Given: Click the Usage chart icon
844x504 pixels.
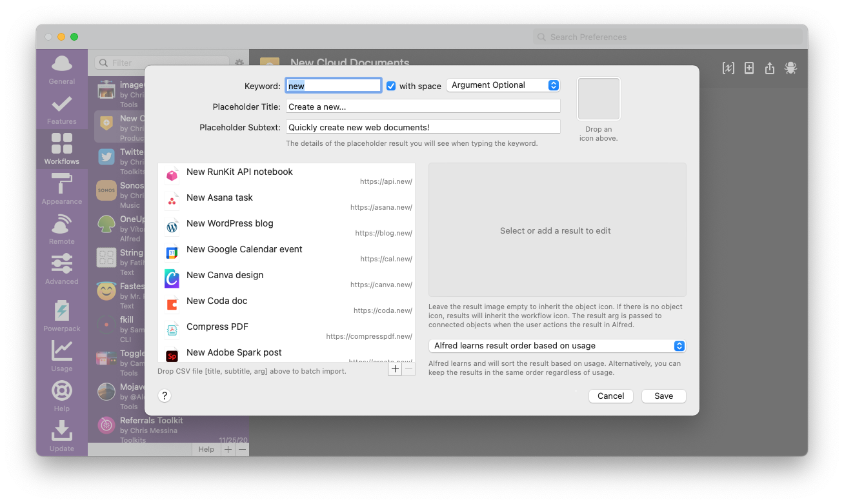Looking at the screenshot, I should click(x=62, y=350).
